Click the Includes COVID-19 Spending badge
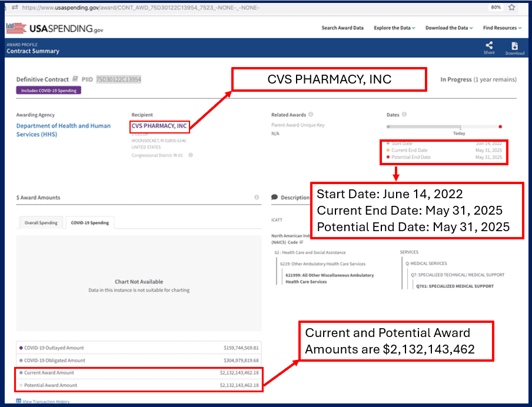 [48, 90]
